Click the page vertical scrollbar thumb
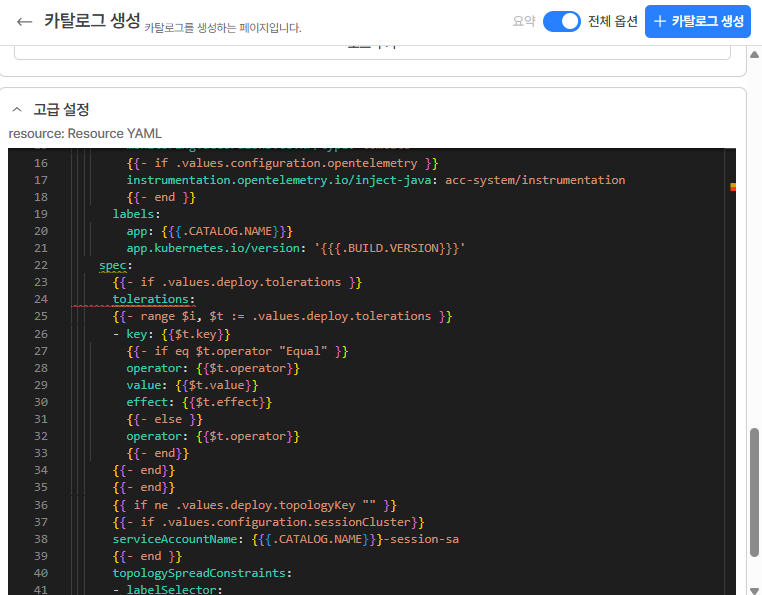 coord(754,492)
